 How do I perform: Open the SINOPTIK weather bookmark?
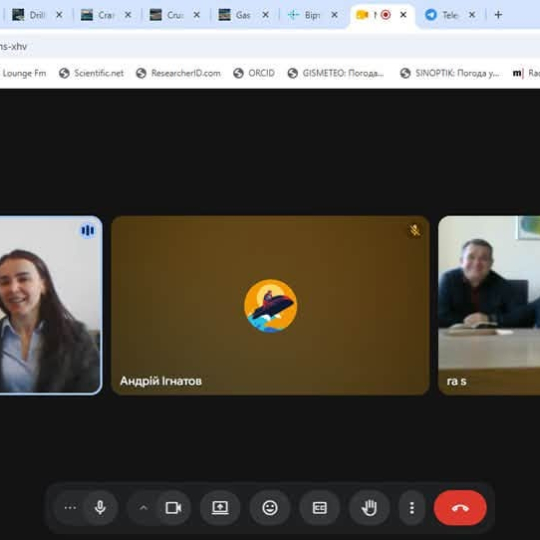(450, 73)
